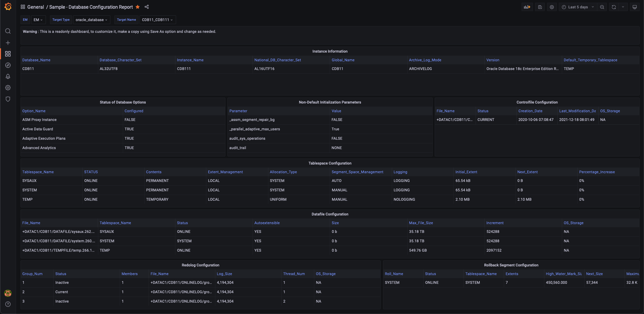Open Server Admin shield icon in sidebar
This screenshot has height=314, width=644.
click(x=8, y=99)
